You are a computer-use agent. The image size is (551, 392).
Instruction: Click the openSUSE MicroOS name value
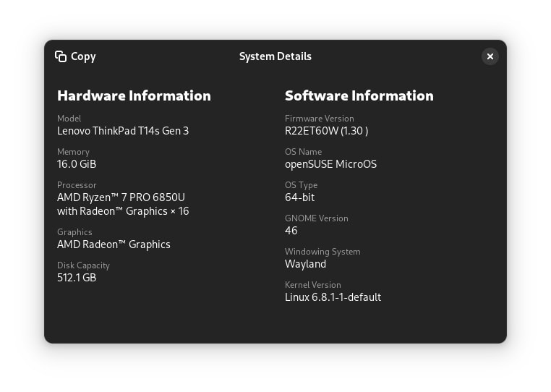pos(330,164)
